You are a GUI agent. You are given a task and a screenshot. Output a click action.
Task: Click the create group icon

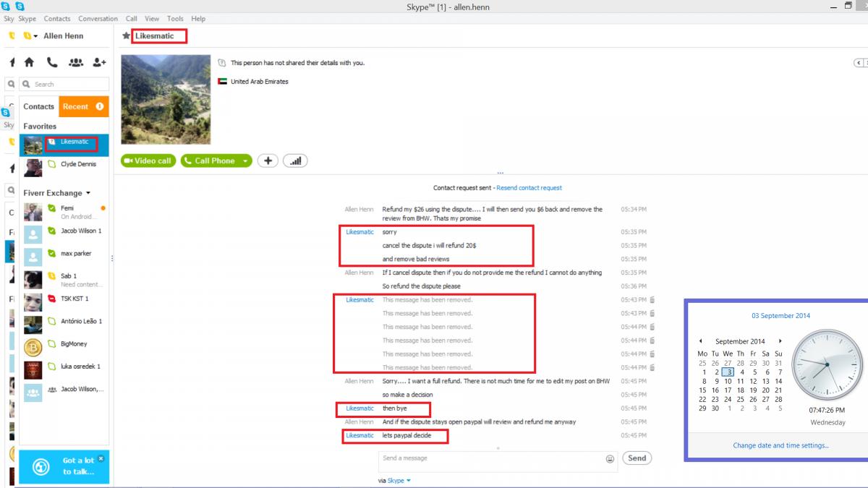(x=75, y=62)
